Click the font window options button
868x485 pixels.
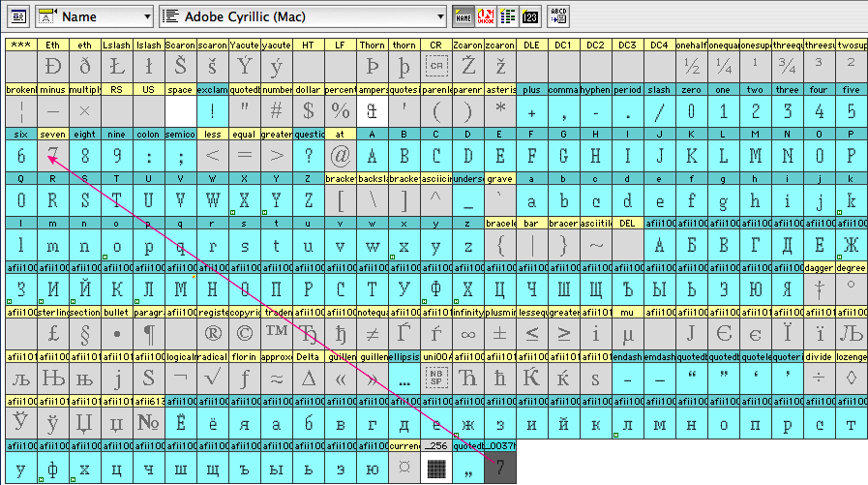[17, 16]
